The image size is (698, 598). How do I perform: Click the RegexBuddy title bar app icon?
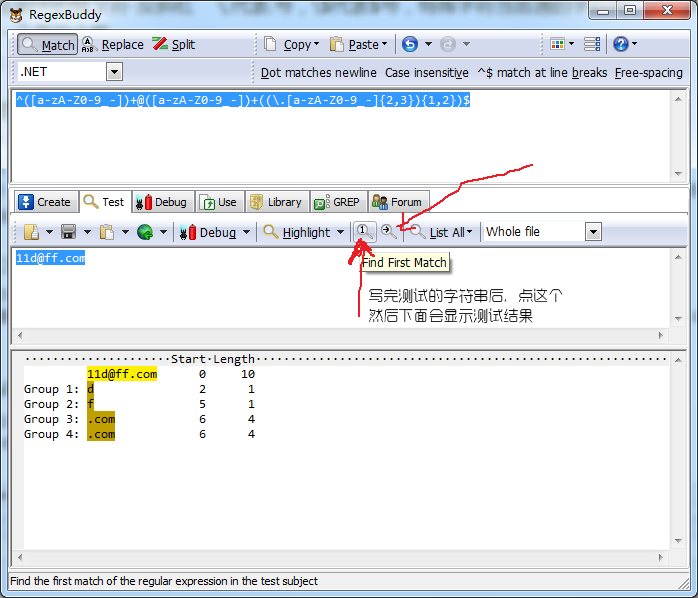16,15
